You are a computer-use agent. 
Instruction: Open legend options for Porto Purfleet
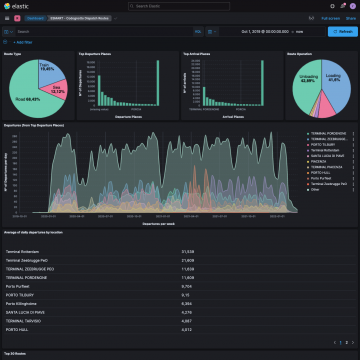coord(353,178)
